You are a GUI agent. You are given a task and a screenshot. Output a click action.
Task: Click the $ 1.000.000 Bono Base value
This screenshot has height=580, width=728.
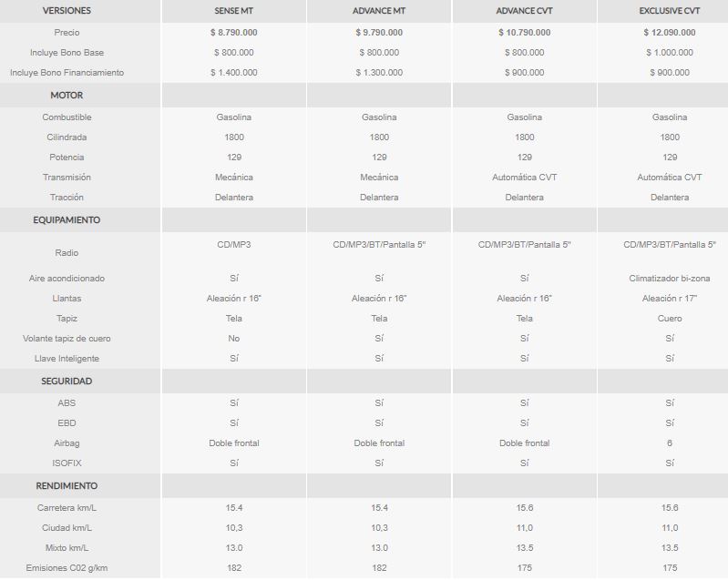tap(670, 53)
